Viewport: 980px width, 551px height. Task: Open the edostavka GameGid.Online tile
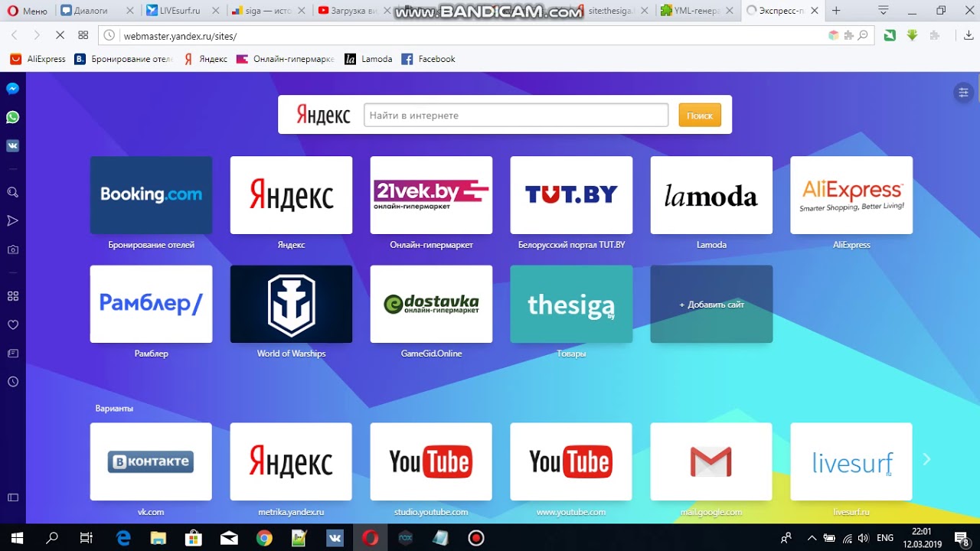click(x=431, y=304)
